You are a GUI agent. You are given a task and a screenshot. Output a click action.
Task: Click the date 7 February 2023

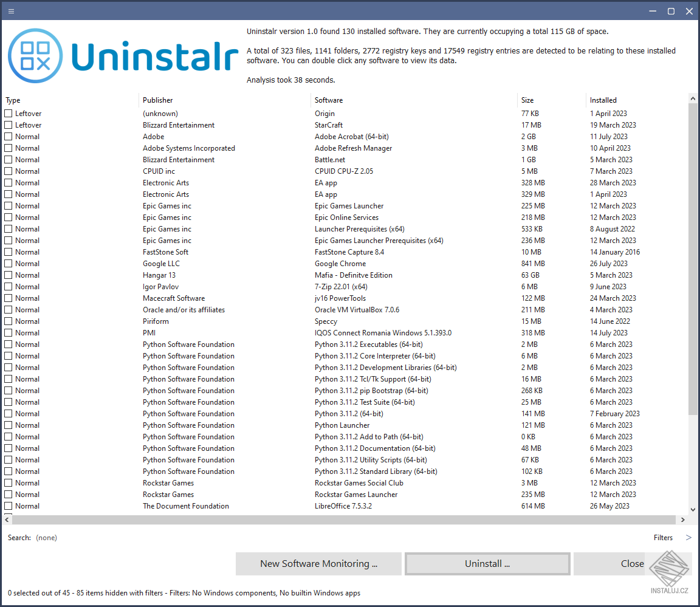click(614, 414)
